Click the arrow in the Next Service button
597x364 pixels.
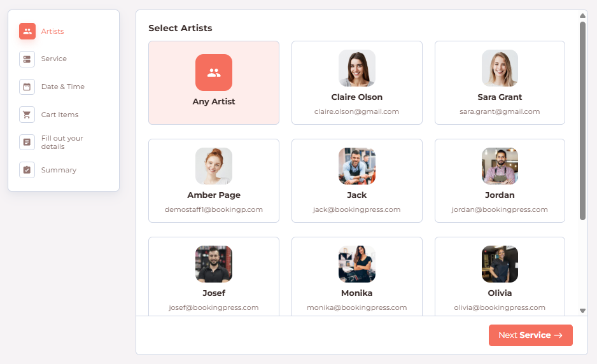[x=558, y=335]
